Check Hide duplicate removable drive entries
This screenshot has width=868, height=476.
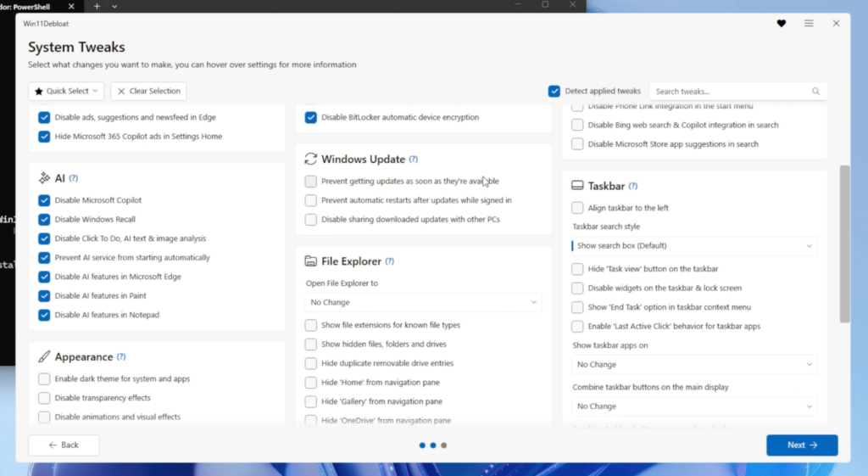tap(311, 363)
